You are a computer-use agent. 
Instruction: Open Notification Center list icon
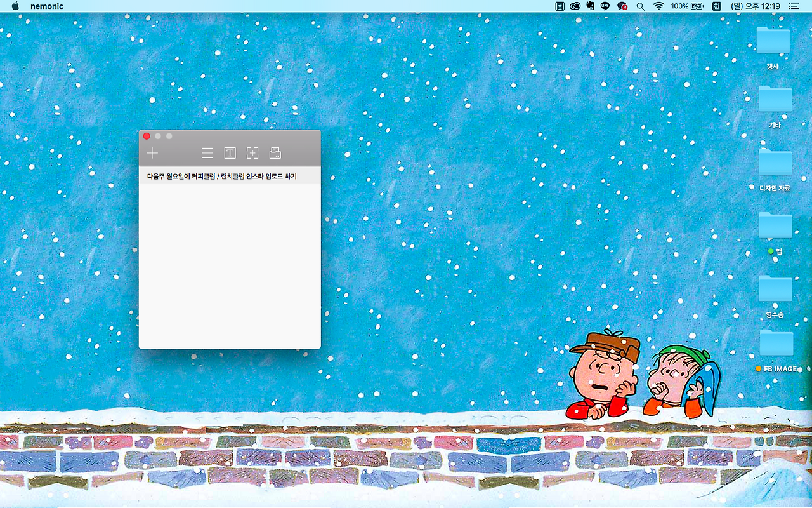pos(794,6)
